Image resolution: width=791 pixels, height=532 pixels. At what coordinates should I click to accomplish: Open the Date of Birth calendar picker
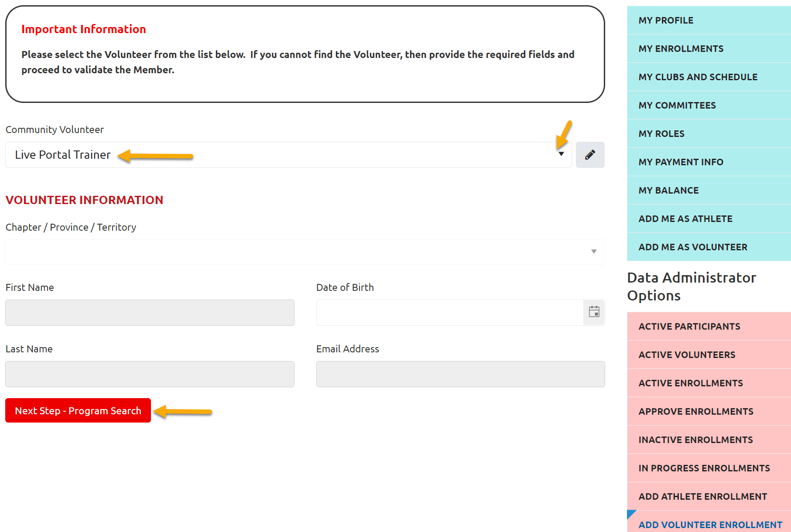pos(594,312)
